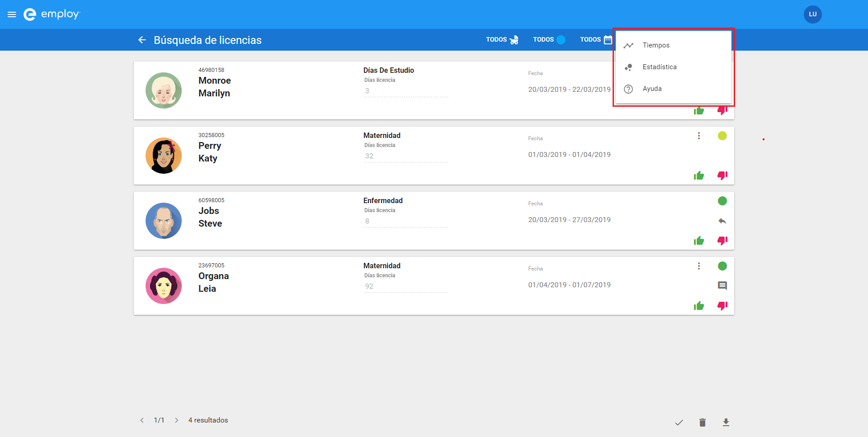868x437 pixels.
Task: Click the Tiempos chart line icon
Action: (628, 45)
